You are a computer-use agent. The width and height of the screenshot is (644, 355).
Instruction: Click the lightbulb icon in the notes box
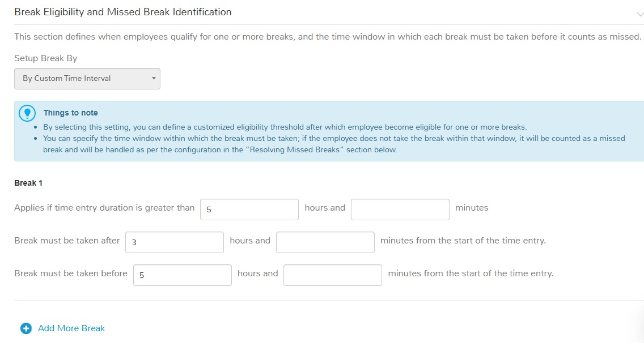point(27,113)
